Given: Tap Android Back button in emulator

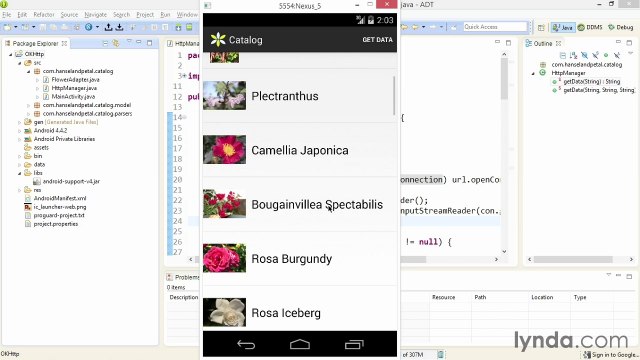Looking at the screenshot, I should (x=246, y=344).
